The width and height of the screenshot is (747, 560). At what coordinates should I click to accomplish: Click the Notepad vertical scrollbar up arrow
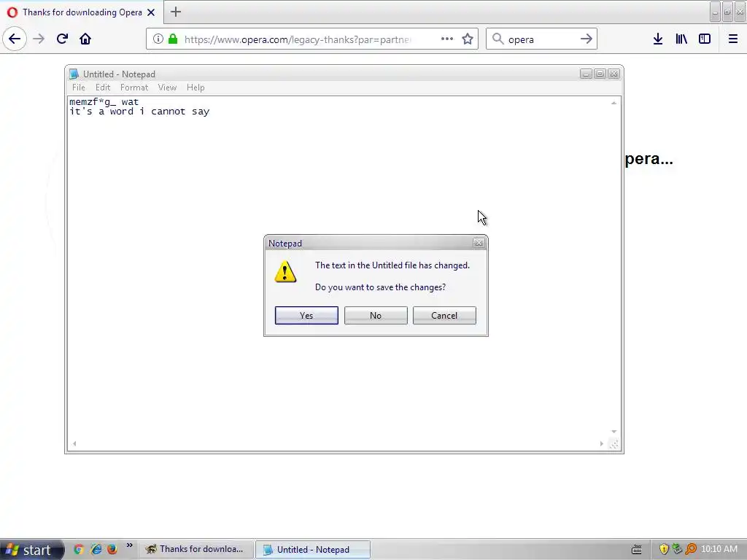614,103
